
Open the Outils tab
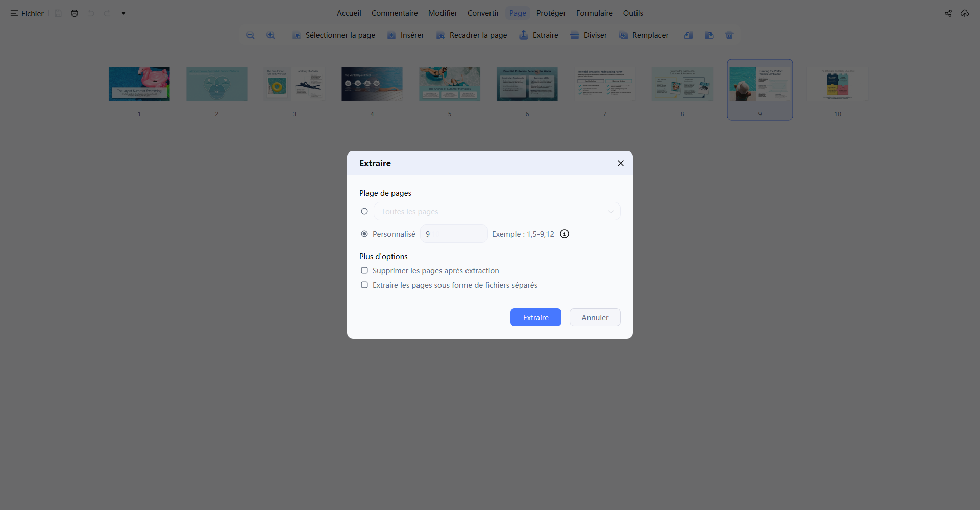click(x=633, y=13)
